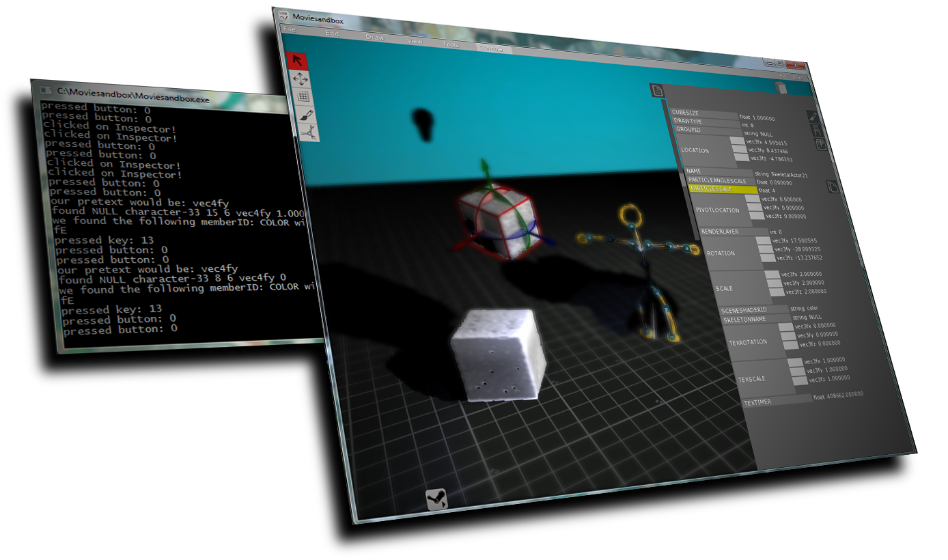Click the value 'string SkeletalActor21'

pos(781,174)
